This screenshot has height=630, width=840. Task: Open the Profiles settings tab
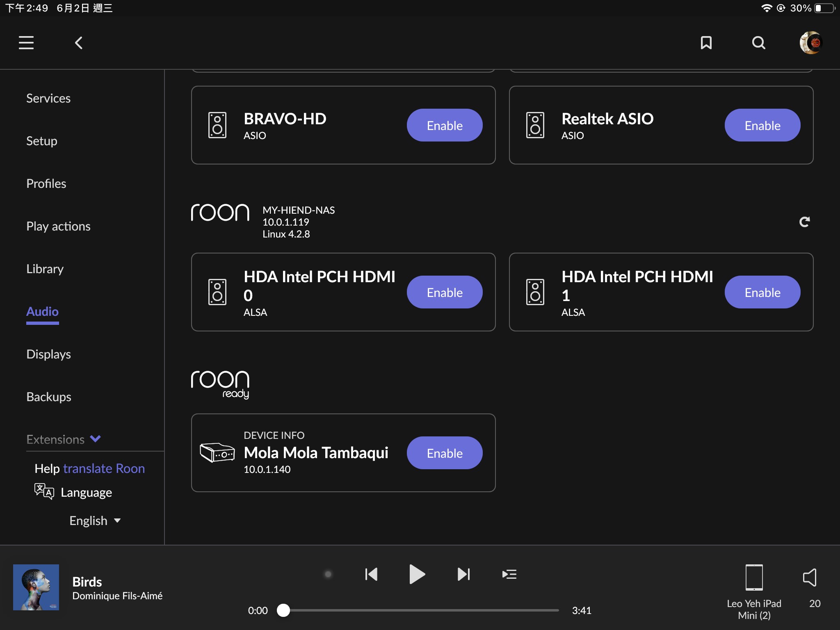pos(46,184)
